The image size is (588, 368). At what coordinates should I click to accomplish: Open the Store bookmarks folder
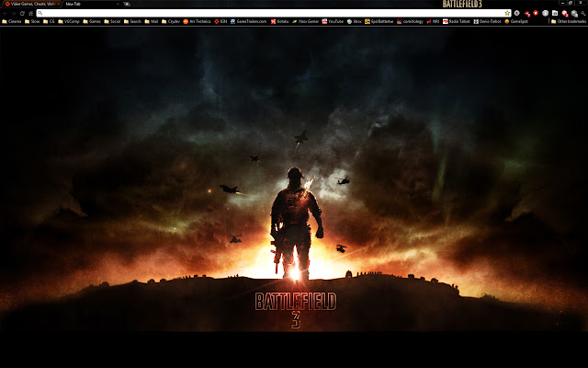point(32,21)
